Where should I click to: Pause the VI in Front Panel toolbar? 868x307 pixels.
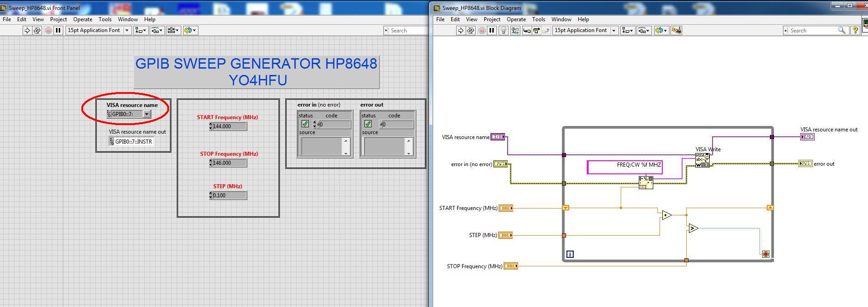tap(58, 30)
